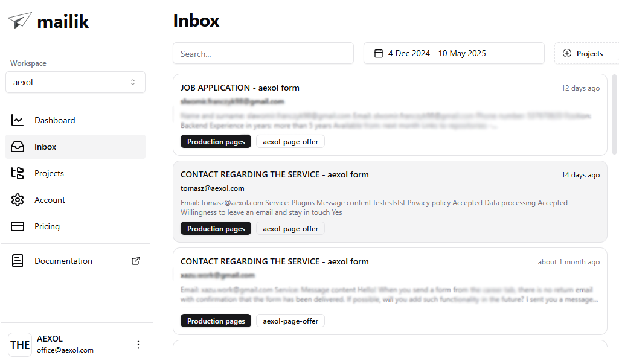The height and width of the screenshot is (364, 619).
Task: Click the inbox list vertical scrollbar
Action: 615,115
